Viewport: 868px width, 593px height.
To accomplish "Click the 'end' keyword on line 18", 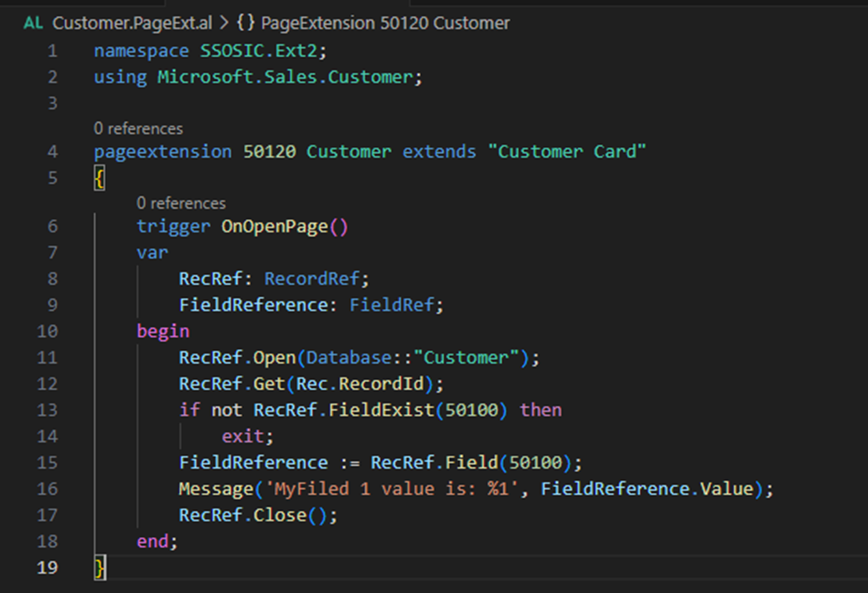I will click(152, 541).
